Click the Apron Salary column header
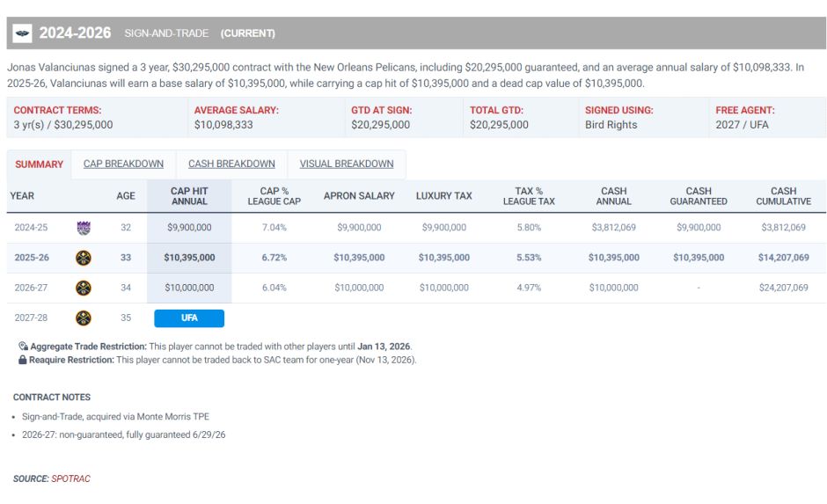Screen dimensions: 827x504 359,196
